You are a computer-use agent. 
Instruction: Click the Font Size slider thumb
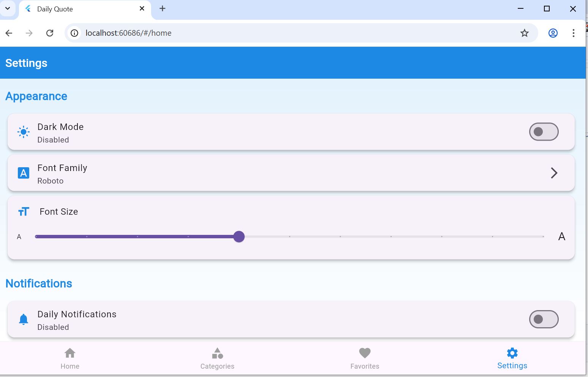[239, 237]
